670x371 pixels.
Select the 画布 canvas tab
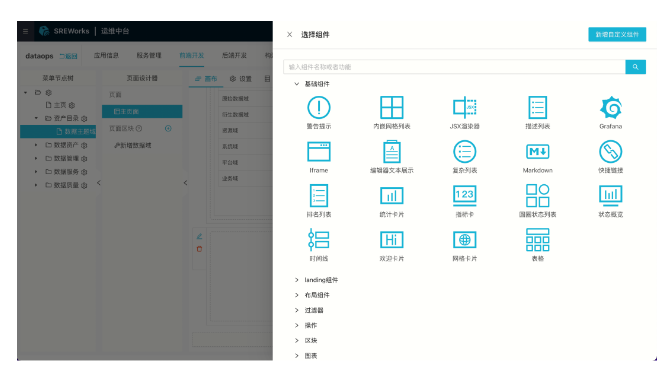[x=206, y=79]
